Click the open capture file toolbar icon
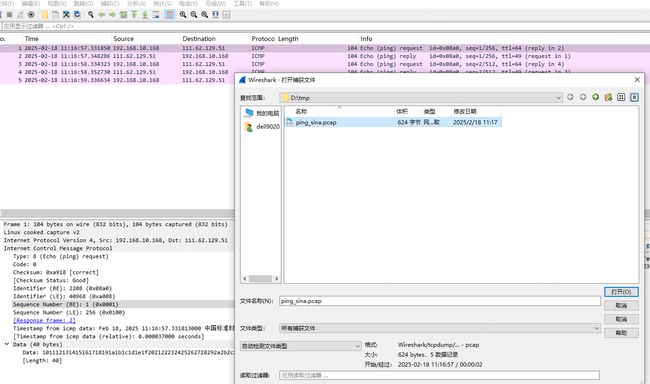 (44, 15)
